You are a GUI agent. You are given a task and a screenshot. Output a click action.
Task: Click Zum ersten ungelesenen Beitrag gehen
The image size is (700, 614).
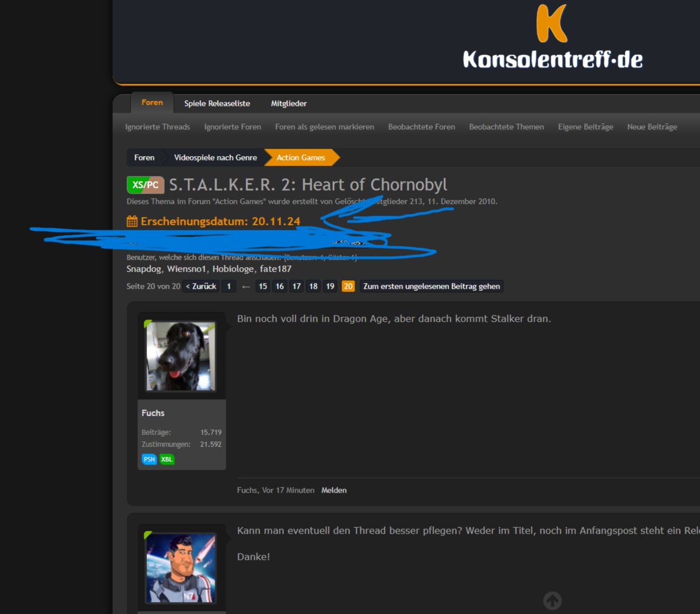click(x=432, y=286)
